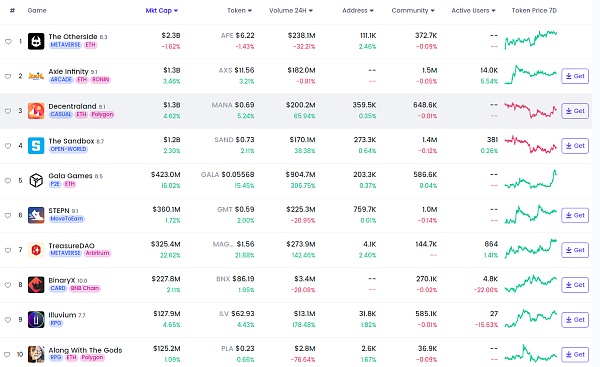
Task: Click the Token column header
Action: pos(239,11)
